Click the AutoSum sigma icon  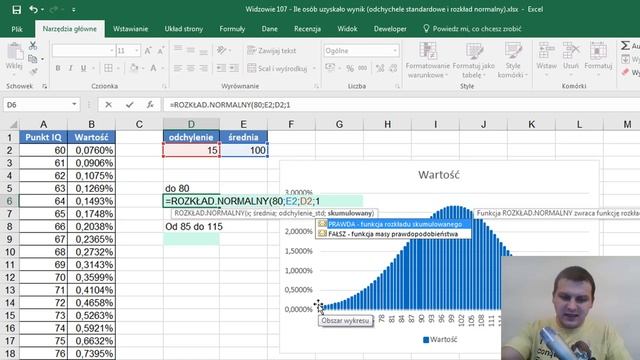click(625, 46)
